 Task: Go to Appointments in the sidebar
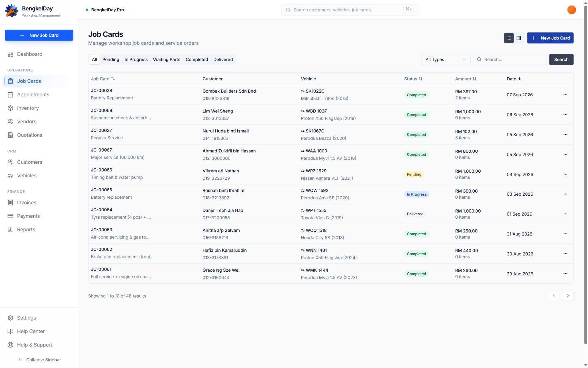tap(39, 95)
